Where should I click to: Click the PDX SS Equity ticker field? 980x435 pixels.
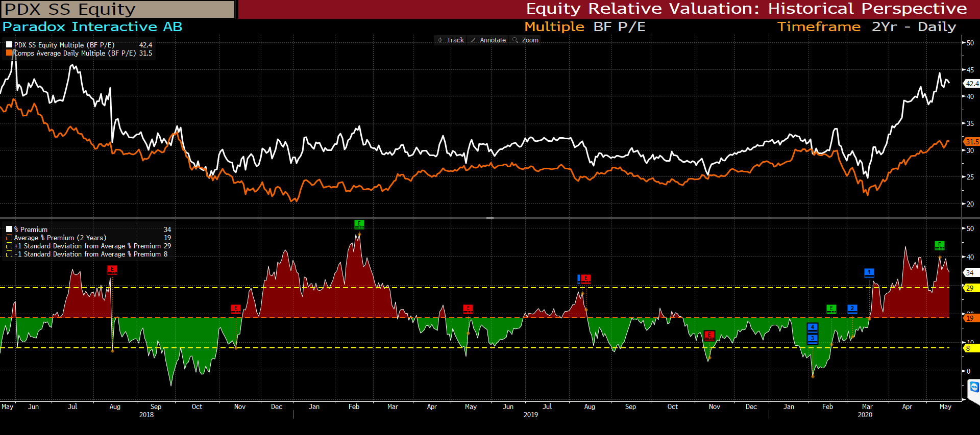pyautogui.click(x=118, y=9)
